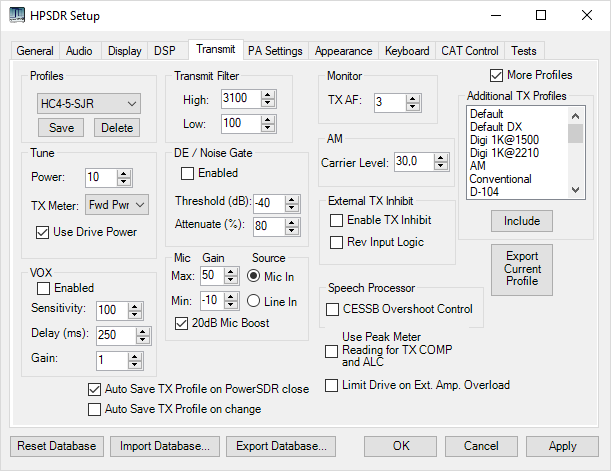Decrease Mic Gain Min value
The width and height of the screenshot is (611, 471).
pos(231,304)
